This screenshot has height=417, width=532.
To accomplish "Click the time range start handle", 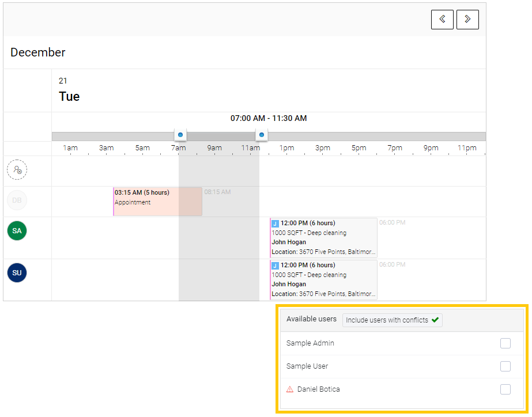I will [x=180, y=135].
